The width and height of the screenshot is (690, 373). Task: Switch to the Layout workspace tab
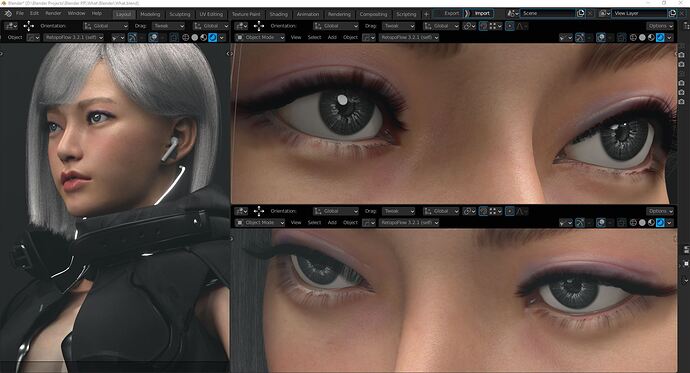tap(123, 14)
